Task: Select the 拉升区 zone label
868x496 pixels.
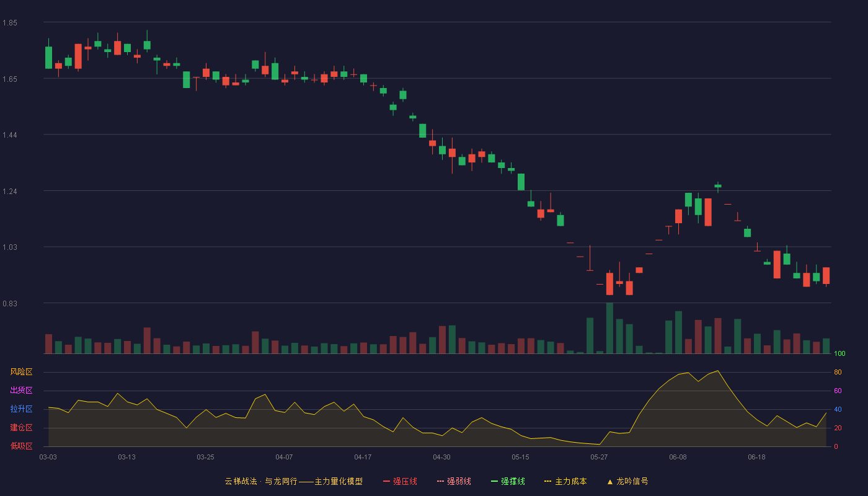Action: 21,409
